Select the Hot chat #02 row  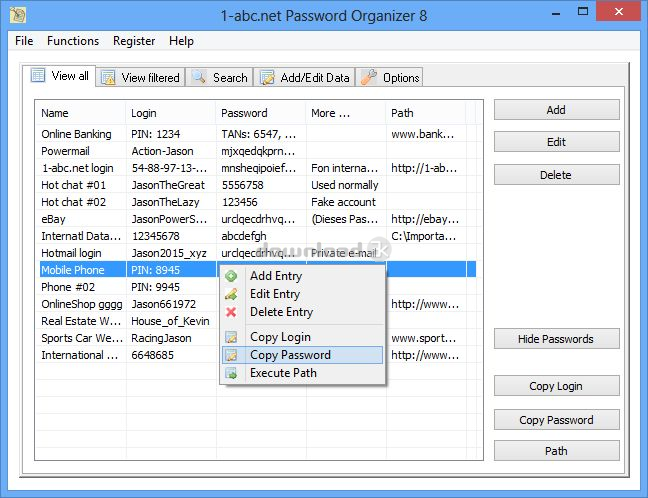258,202
